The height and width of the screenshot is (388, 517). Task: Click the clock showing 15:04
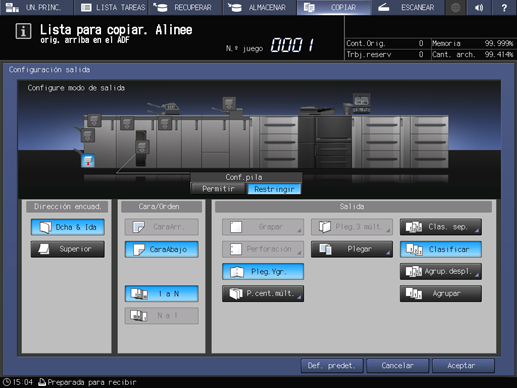[18, 382]
